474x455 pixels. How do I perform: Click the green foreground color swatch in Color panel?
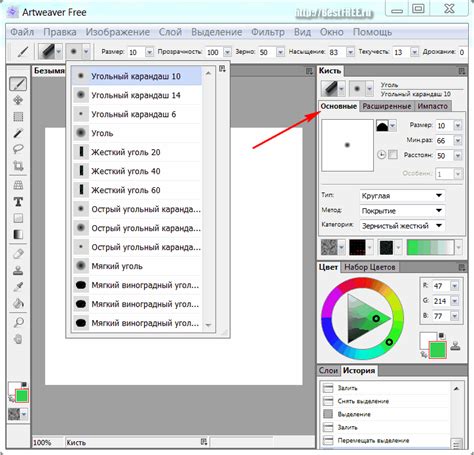(x=438, y=349)
